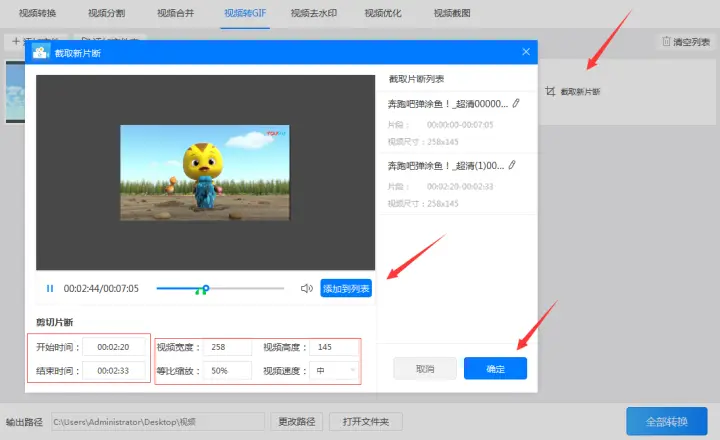Screen dimensions: 720x440
Task: Open the 视频合并 tab
Action: [175, 13]
